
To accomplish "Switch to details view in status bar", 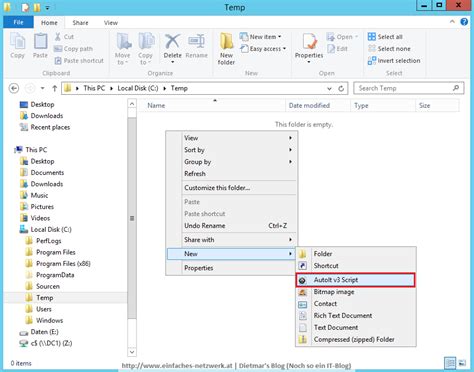I will click(x=450, y=363).
